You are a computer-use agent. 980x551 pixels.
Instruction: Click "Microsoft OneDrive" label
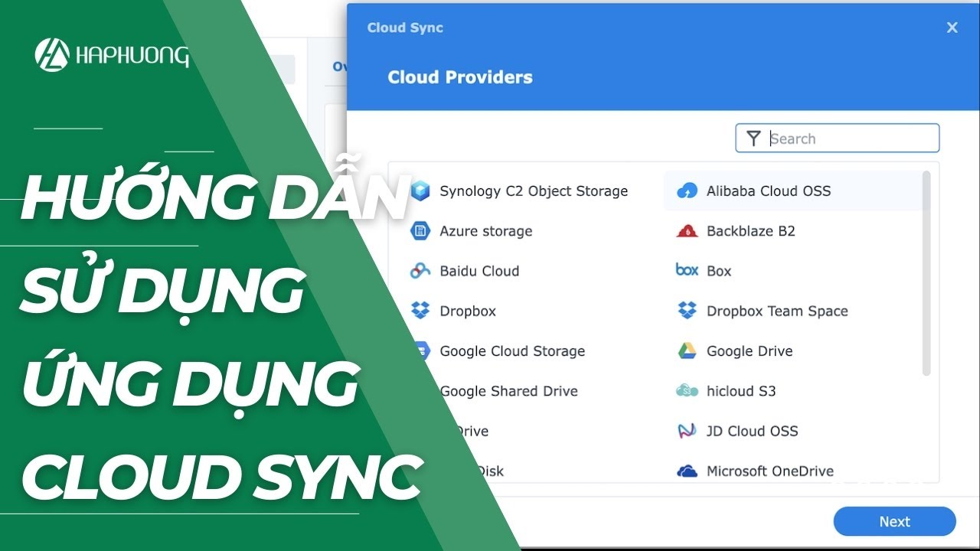click(770, 471)
